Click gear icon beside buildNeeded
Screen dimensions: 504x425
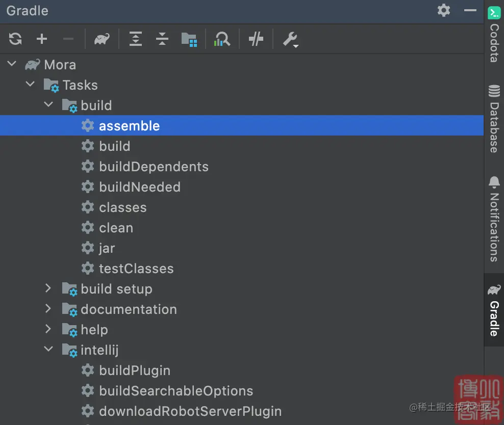[87, 187]
